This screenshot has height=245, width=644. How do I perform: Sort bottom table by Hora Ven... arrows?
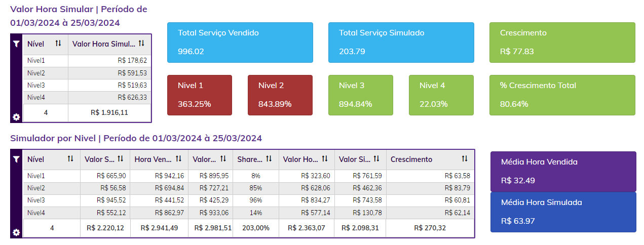click(179, 159)
